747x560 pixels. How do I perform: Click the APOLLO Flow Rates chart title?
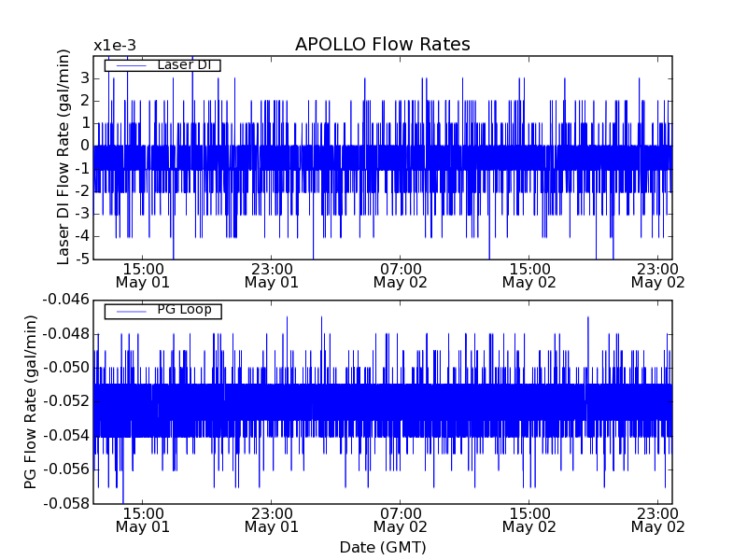click(382, 45)
